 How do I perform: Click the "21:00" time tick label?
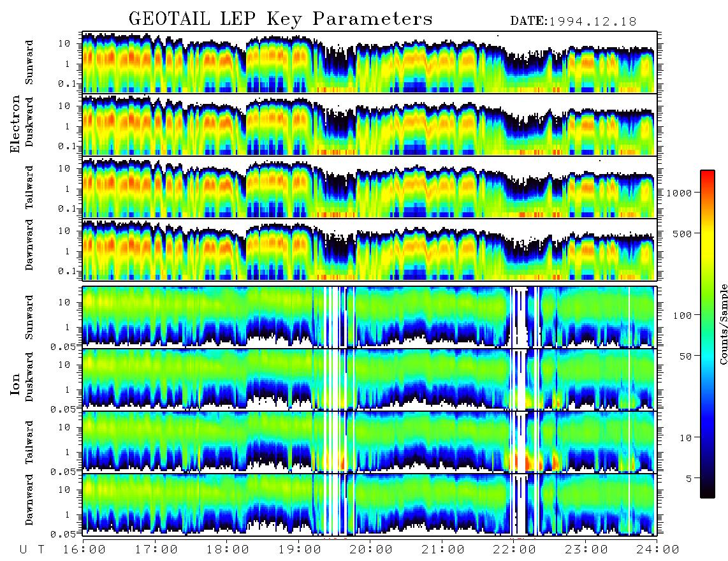pyautogui.click(x=443, y=550)
